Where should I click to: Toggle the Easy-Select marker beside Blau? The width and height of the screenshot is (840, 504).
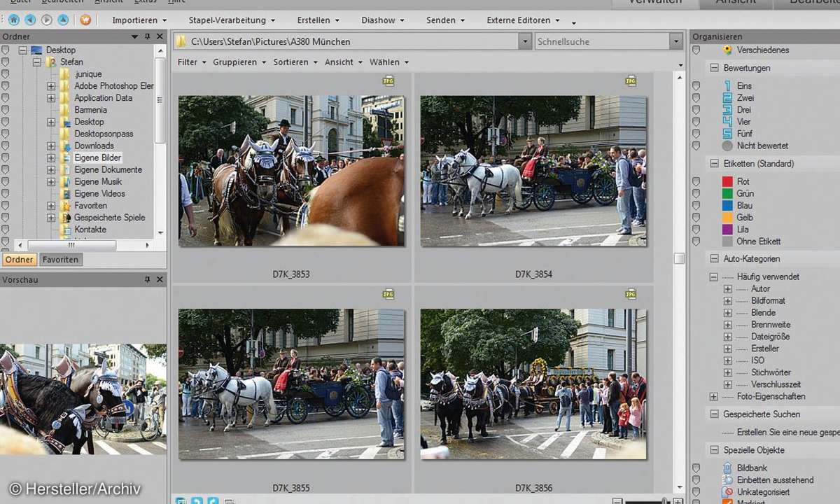click(696, 206)
